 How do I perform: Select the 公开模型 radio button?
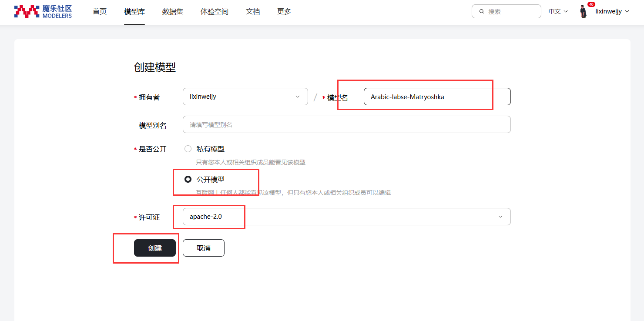pos(188,179)
